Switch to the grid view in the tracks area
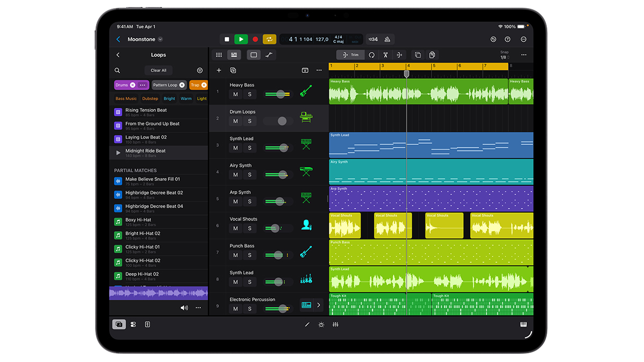Screen dimensions: 644x362 [219, 55]
